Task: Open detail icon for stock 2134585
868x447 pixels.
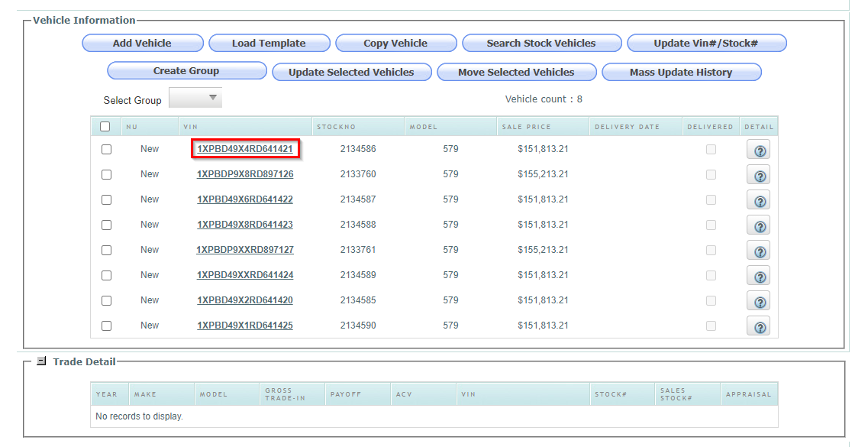Action: pyautogui.click(x=758, y=301)
